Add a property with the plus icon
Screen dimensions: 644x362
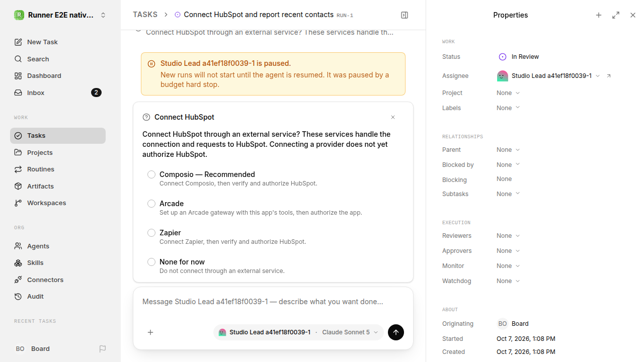click(x=599, y=15)
